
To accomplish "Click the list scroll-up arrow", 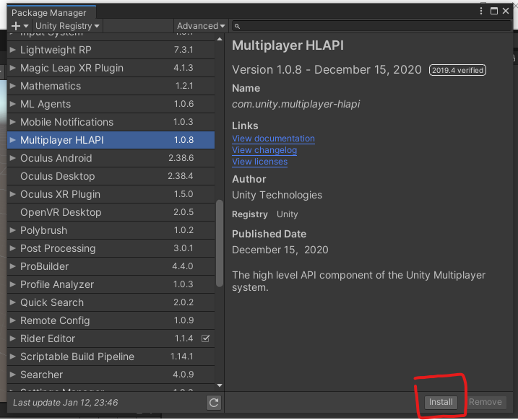I will (x=220, y=39).
